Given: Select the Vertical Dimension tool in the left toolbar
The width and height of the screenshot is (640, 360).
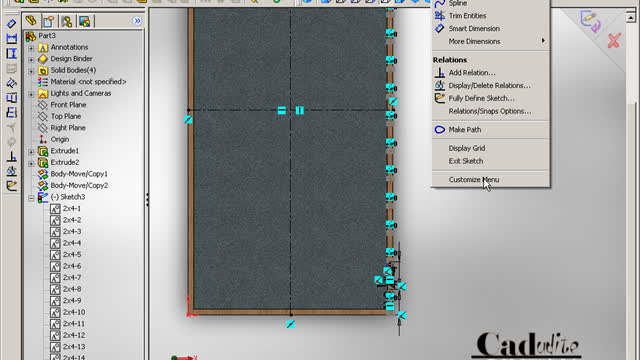Looking at the screenshot, I should coord(11,53).
